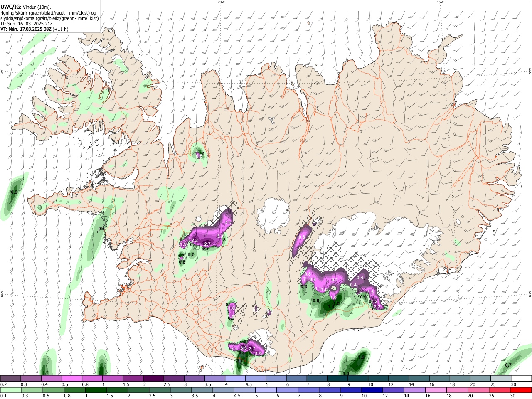Click the rain swatch between 25 and 30
Image resolution: width=532 pixels, height=399 pixels.
(x=500, y=390)
